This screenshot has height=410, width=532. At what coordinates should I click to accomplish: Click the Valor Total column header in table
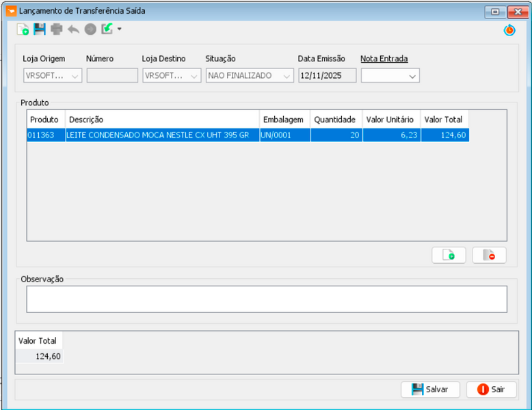(444, 120)
